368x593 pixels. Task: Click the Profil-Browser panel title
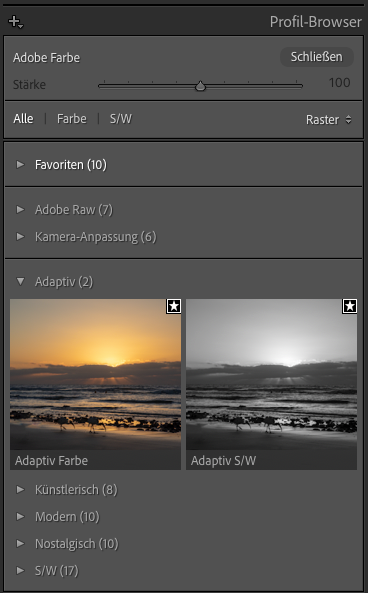point(315,22)
